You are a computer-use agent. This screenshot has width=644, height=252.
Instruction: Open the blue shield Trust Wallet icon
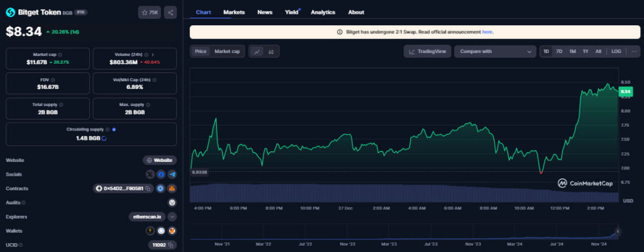[x=162, y=231]
